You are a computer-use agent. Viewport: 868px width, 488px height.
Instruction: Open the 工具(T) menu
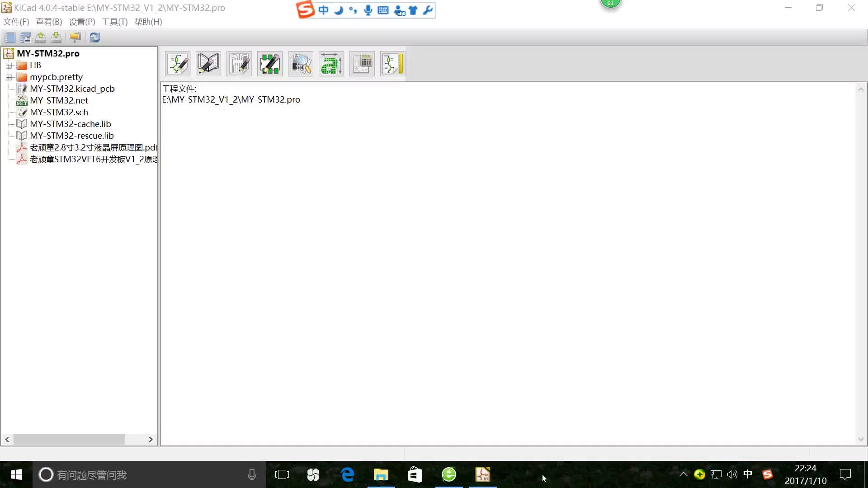pyautogui.click(x=115, y=22)
